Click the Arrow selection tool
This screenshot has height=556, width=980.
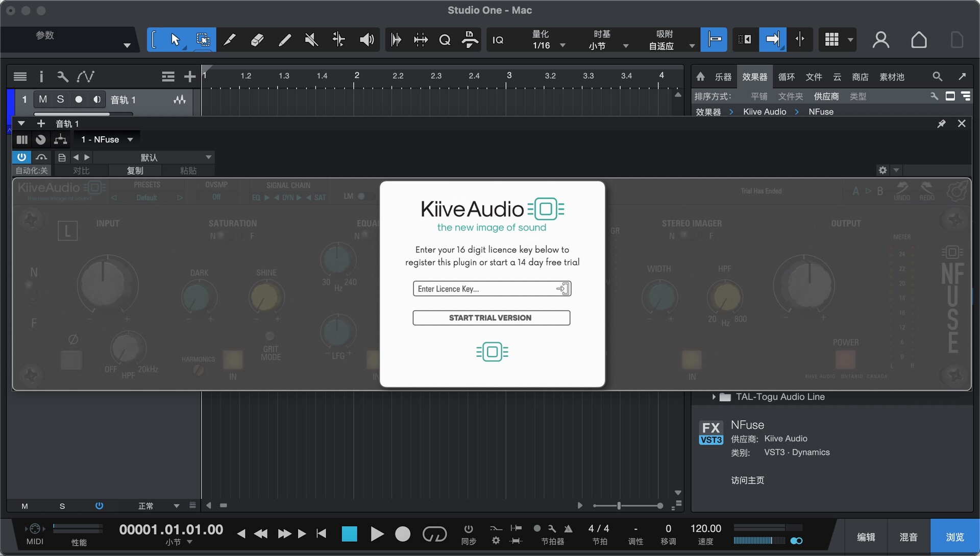tap(175, 40)
